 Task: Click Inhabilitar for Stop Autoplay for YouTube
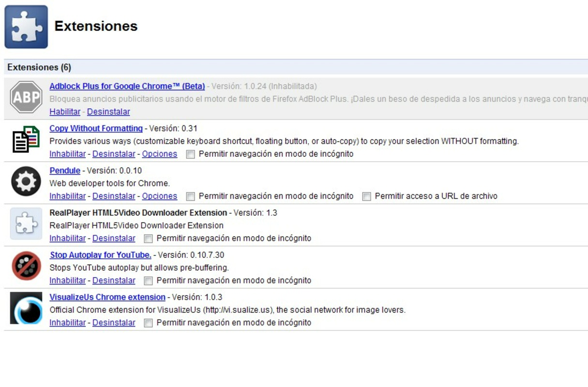(67, 281)
